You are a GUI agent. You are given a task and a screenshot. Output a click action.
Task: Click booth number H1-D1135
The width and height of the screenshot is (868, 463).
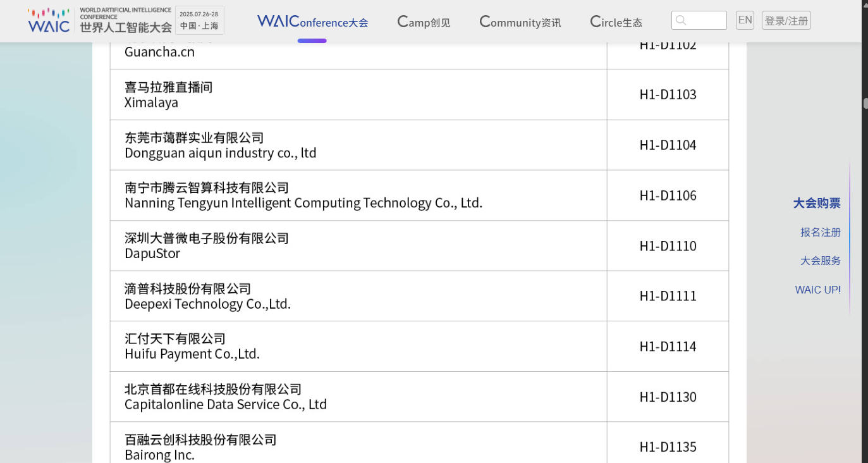click(x=668, y=447)
